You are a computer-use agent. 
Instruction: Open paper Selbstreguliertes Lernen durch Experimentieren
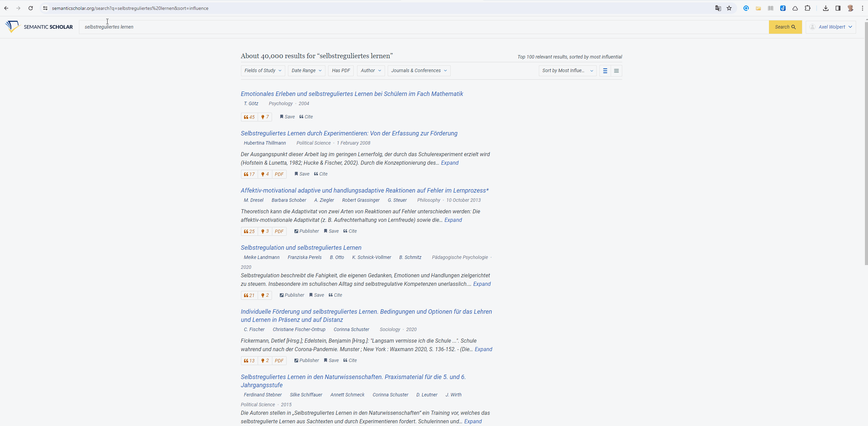point(349,133)
